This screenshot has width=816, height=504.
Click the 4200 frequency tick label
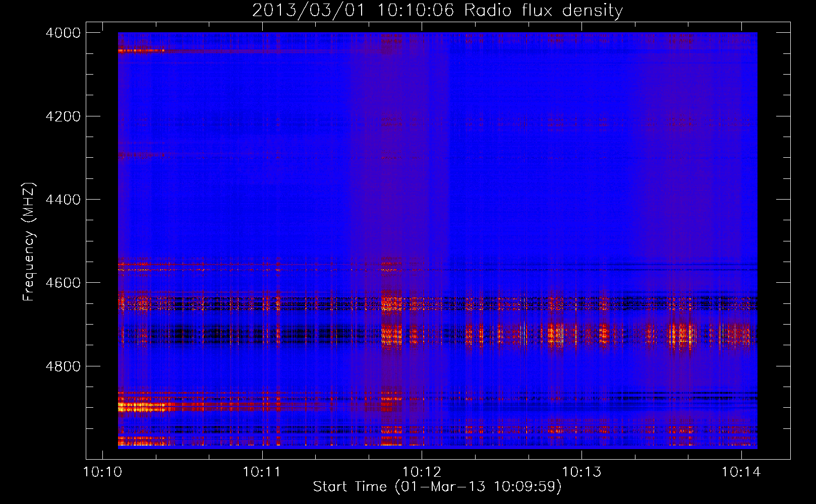63,116
